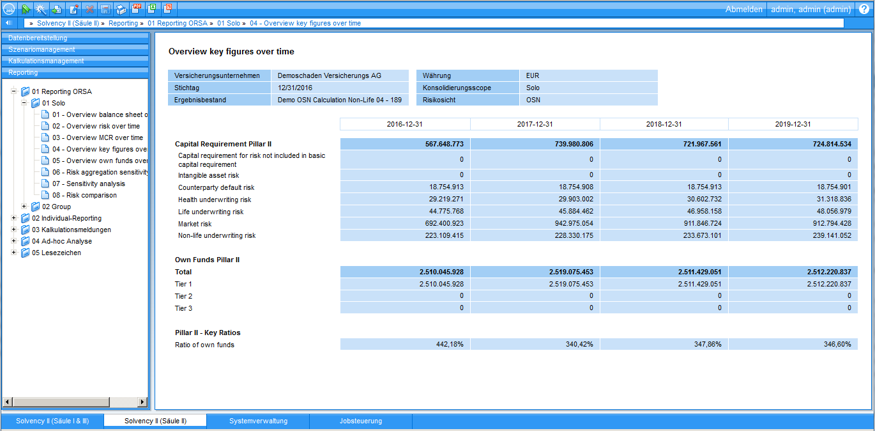Click the round home logo icon

click(9, 9)
